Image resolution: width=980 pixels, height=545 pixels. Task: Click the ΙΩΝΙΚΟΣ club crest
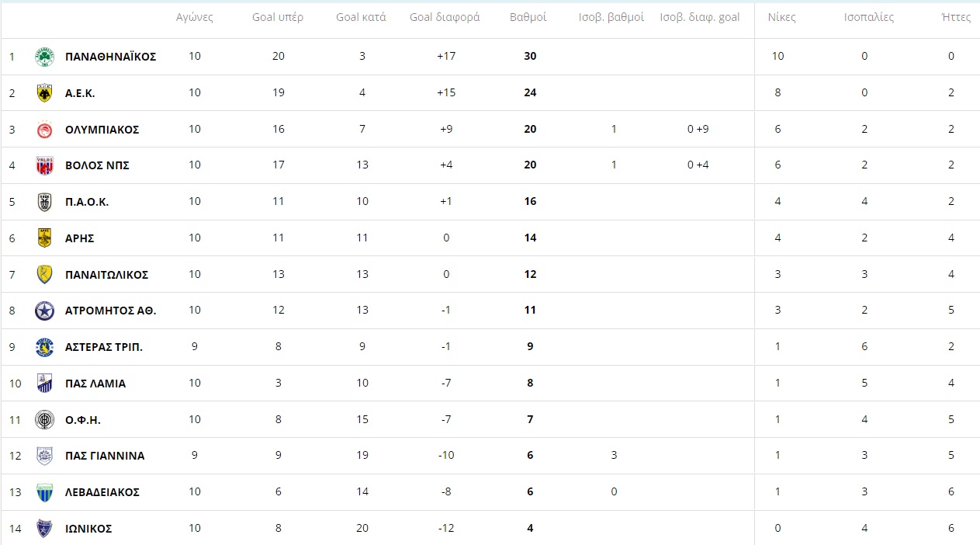coord(45,529)
